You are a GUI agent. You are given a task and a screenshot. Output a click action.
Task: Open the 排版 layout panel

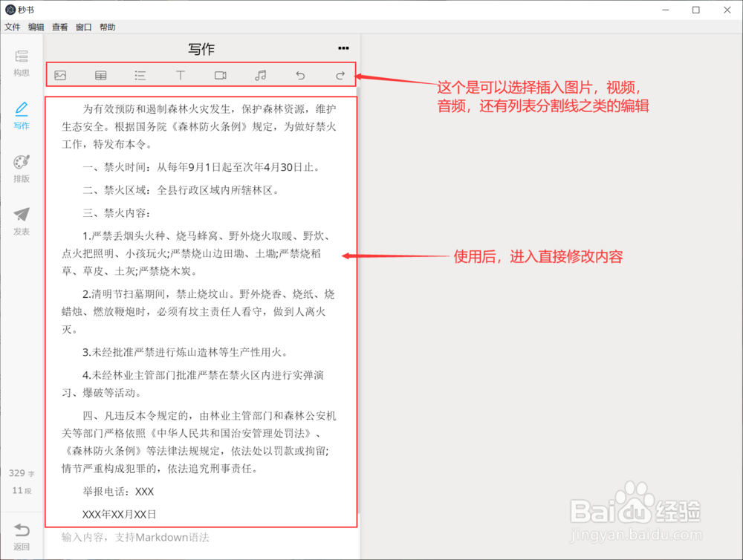pos(21,168)
